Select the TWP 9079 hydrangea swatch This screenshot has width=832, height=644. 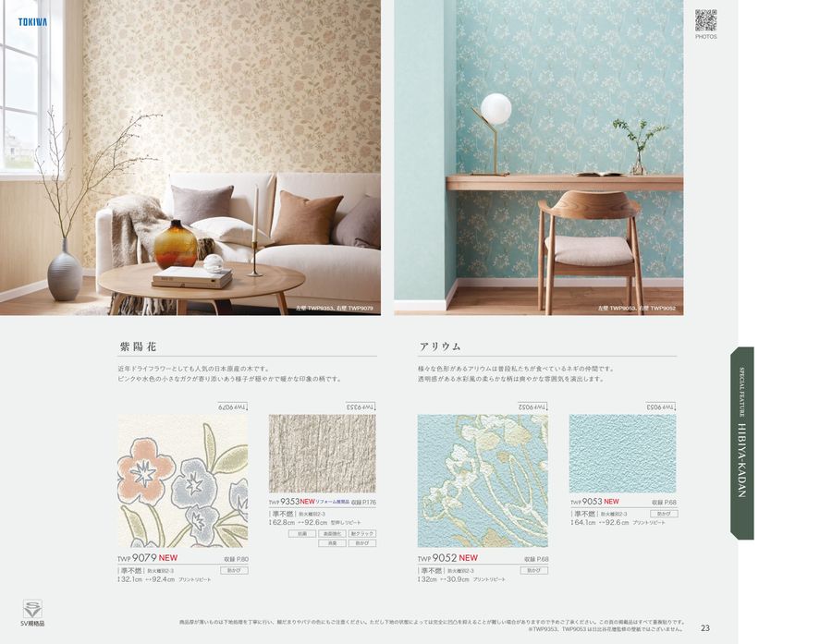pos(182,480)
